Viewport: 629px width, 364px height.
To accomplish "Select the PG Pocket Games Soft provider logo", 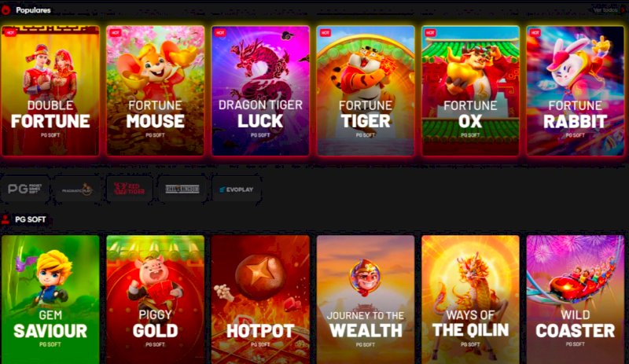I will click(25, 189).
